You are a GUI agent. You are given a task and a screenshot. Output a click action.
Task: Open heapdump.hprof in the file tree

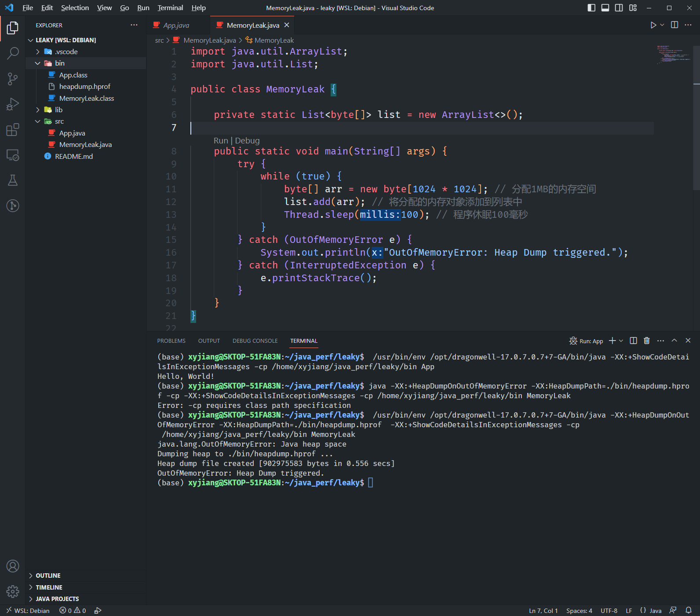tap(86, 86)
